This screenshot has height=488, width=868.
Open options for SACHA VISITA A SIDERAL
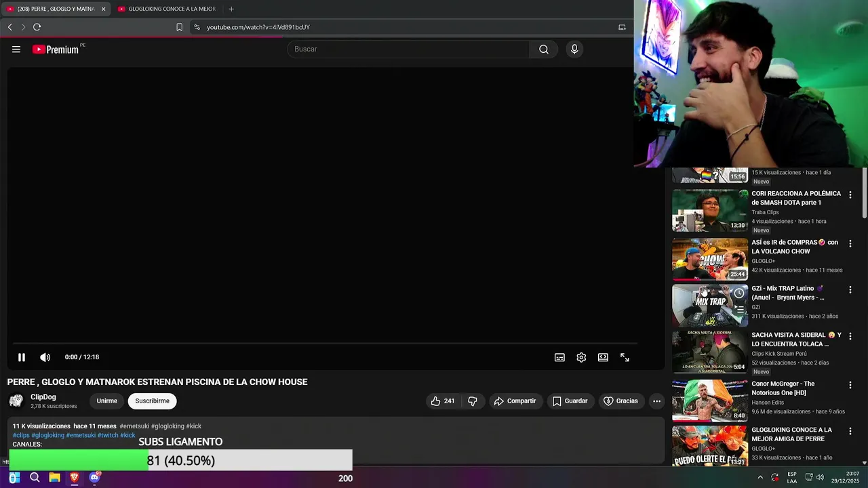[850, 336]
